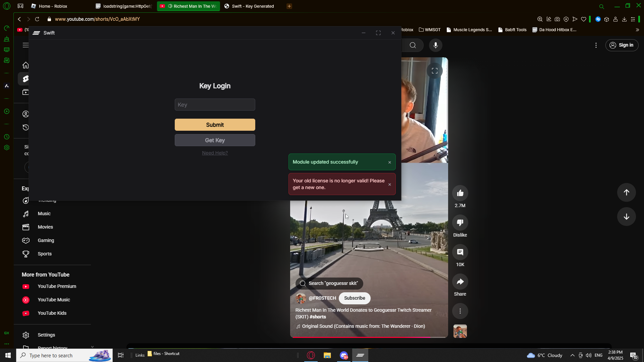Go to next Short video

[x=627, y=217]
